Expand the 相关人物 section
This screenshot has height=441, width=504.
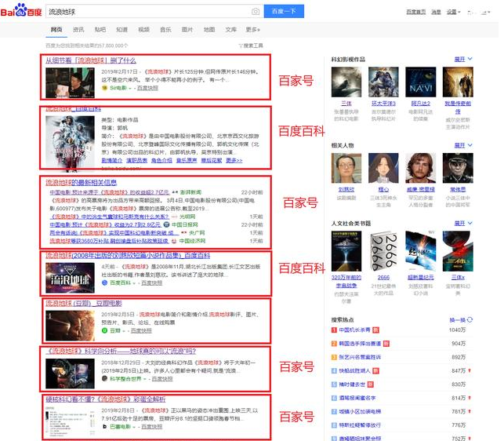463,145
